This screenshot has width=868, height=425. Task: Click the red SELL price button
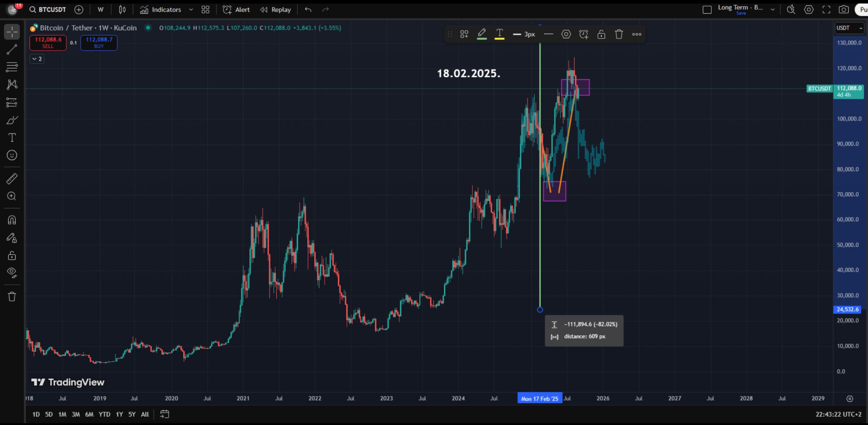[48, 43]
